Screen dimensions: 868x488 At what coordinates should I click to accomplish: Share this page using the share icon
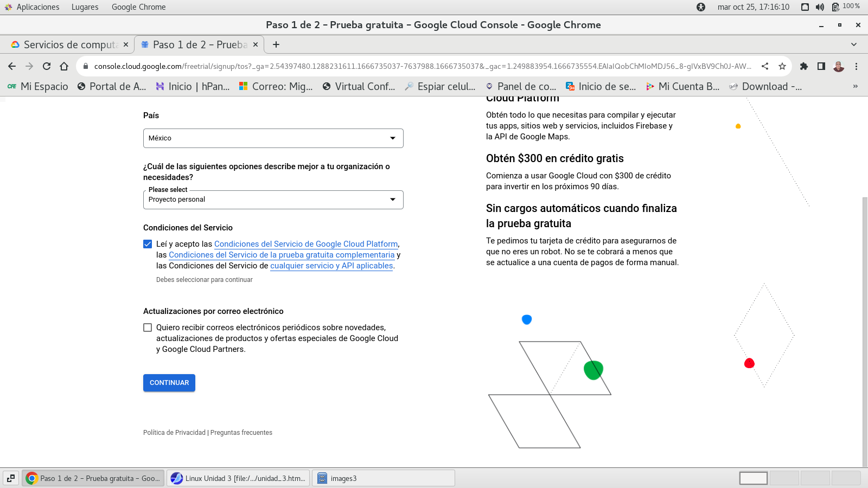click(765, 66)
